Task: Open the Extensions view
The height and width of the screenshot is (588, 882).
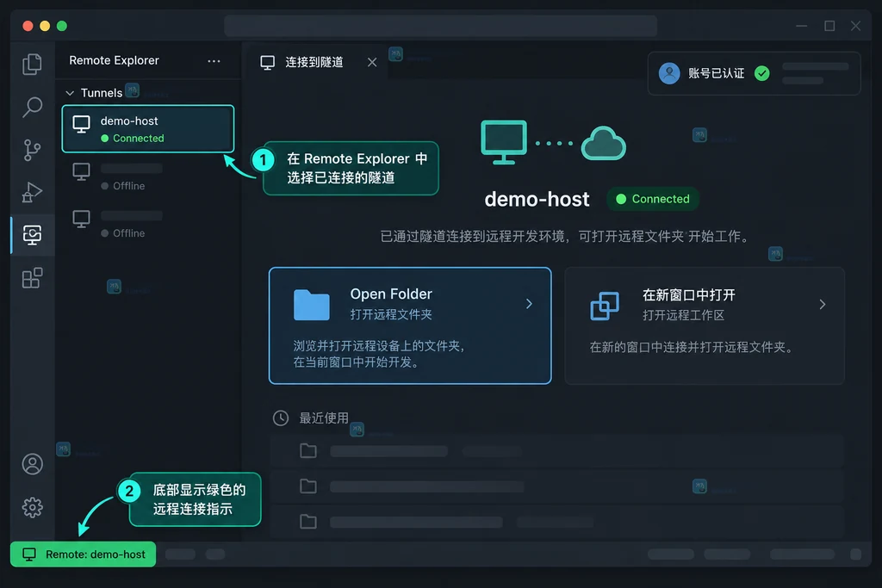Action: point(32,278)
